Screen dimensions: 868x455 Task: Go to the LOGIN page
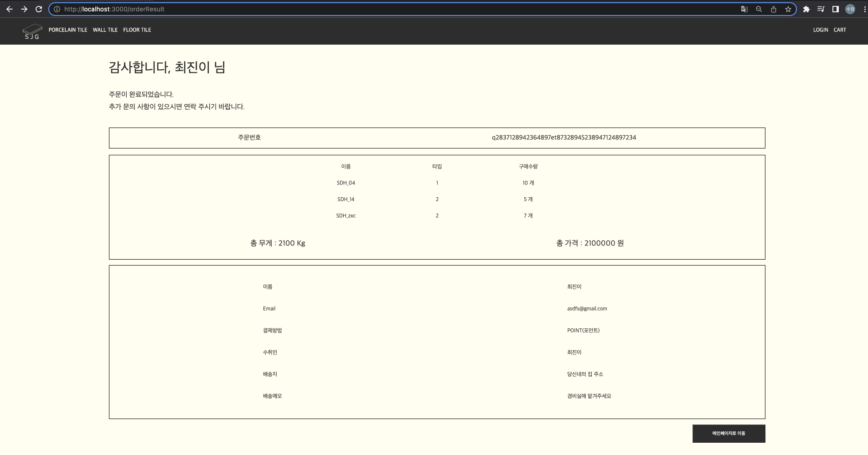tap(821, 30)
